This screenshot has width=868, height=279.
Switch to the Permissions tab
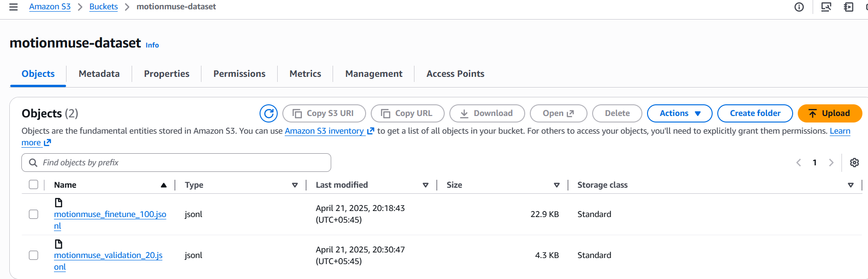[239, 74]
